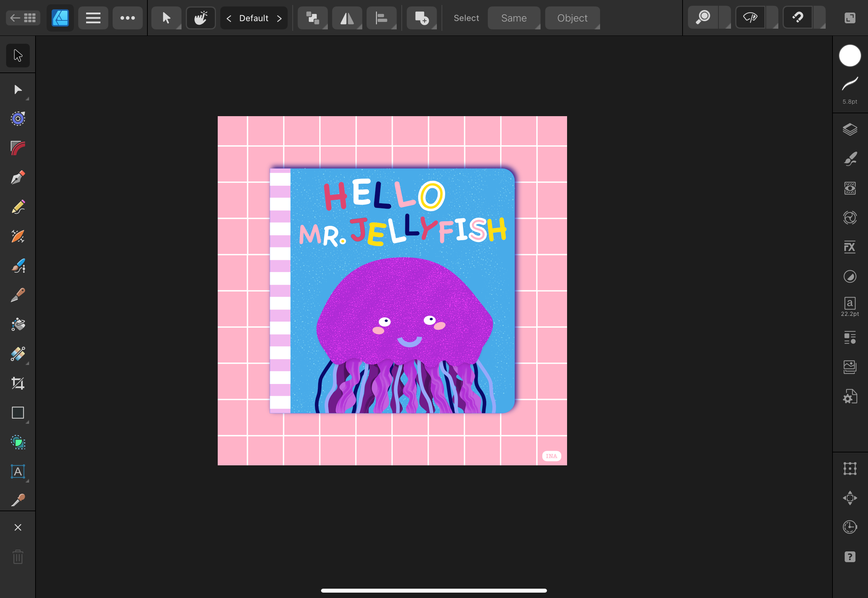Click the jellyfish book cover artwork
This screenshot has height=598, width=868.
pos(392,291)
